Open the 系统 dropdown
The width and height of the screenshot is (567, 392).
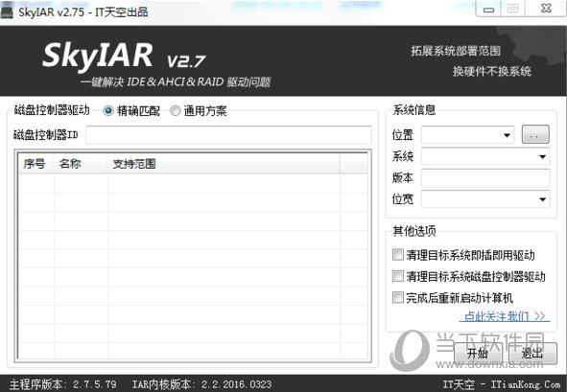tap(485, 156)
